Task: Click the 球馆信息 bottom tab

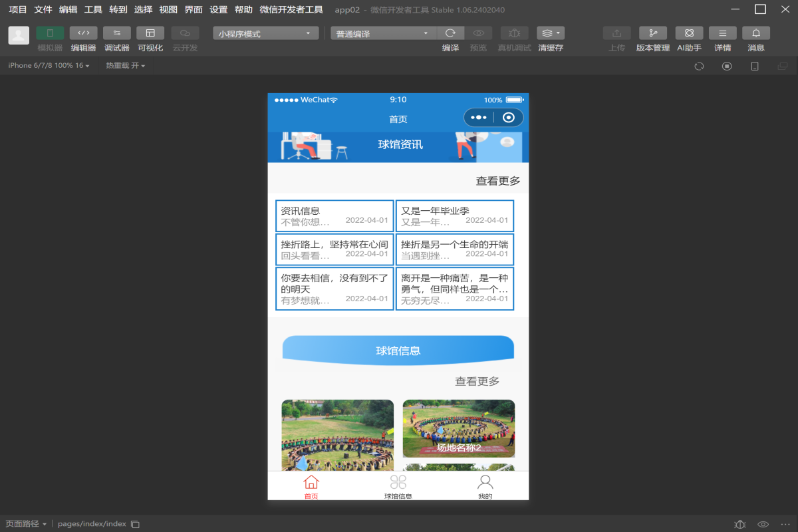Action: coord(398,486)
